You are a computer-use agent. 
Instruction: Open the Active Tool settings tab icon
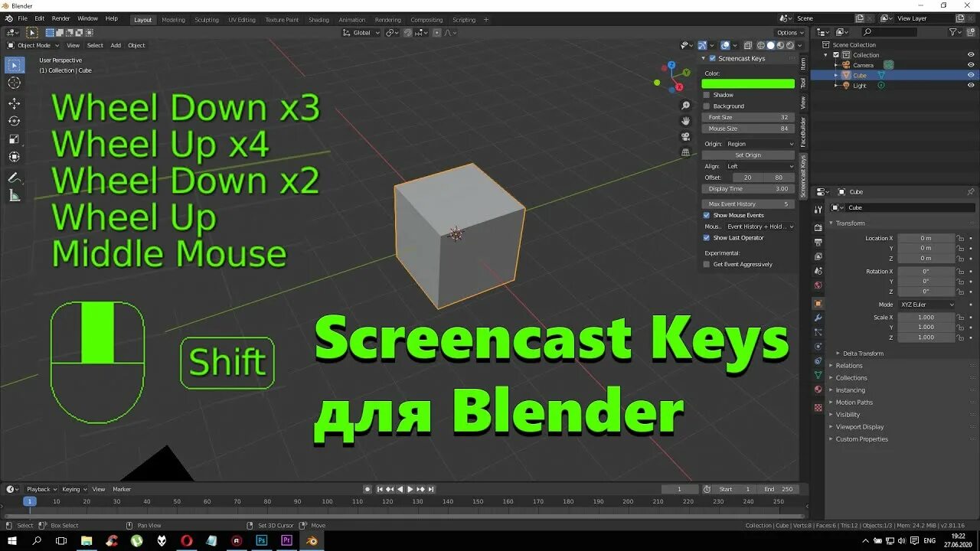[818, 209]
